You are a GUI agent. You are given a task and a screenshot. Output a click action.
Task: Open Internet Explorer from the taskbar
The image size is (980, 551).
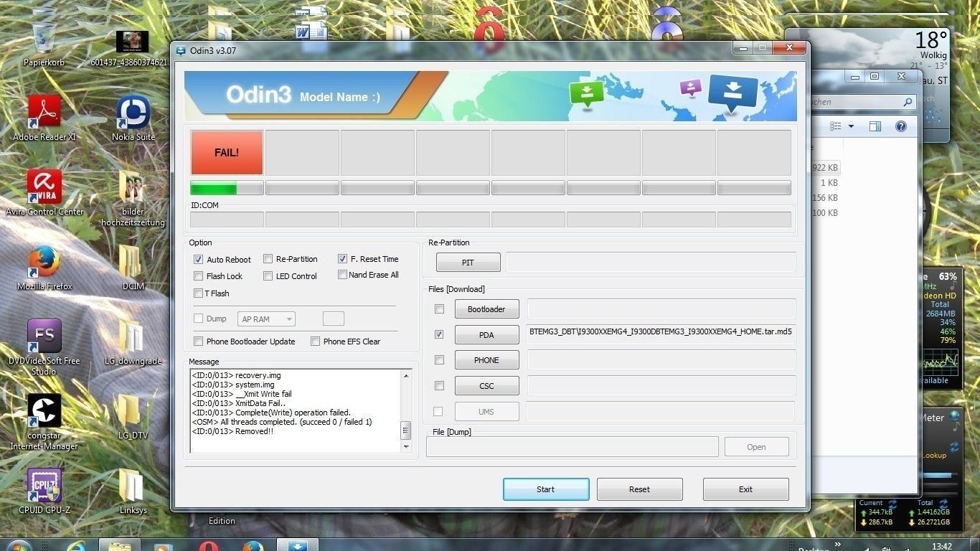pos(75,546)
